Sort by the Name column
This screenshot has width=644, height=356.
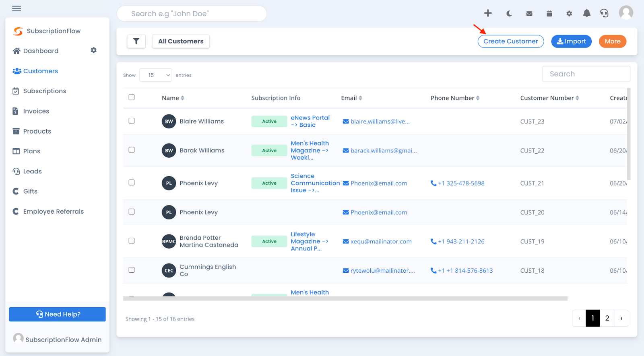coord(173,98)
